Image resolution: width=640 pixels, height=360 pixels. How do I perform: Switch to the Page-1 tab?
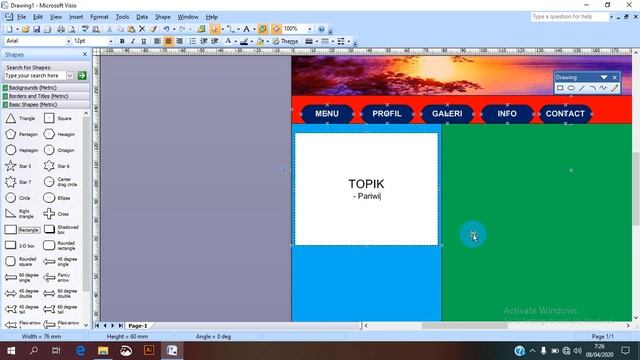(138, 326)
